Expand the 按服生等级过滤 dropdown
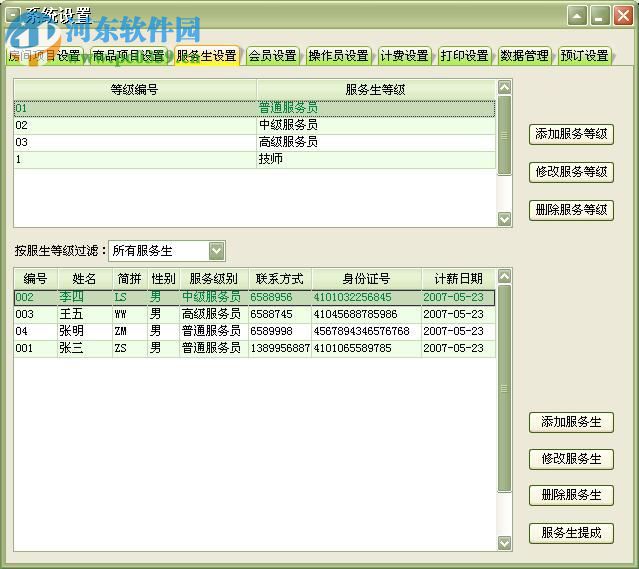The image size is (639, 569). pos(217,250)
